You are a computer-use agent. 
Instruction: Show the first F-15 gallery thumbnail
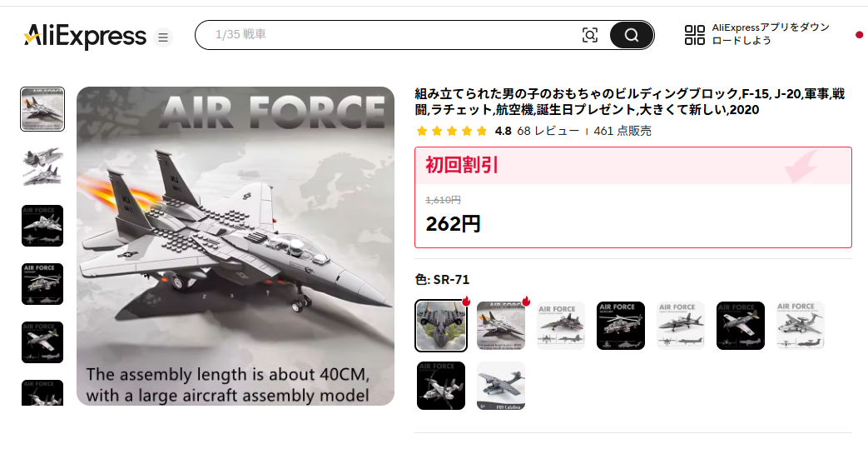click(x=42, y=108)
